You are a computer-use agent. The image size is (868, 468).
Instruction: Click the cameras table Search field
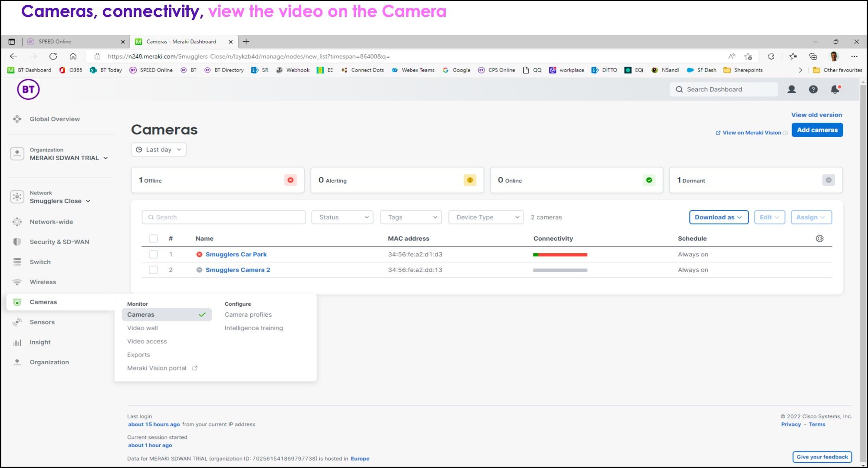click(224, 217)
